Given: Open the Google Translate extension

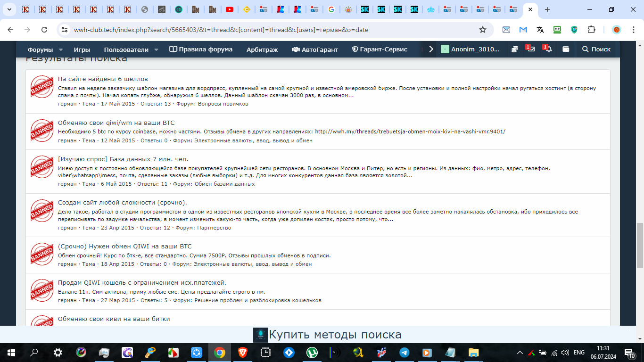Looking at the screenshot, I should (x=540, y=30).
